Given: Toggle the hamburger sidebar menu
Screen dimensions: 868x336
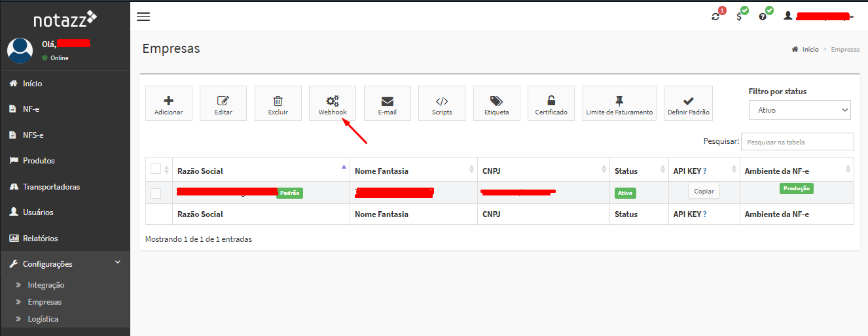Looking at the screenshot, I should 143,16.
